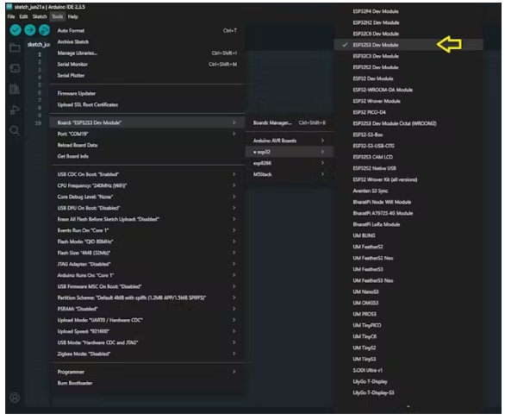Select the sketch_jun21a editor tab
505x420 pixels.
point(38,45)
